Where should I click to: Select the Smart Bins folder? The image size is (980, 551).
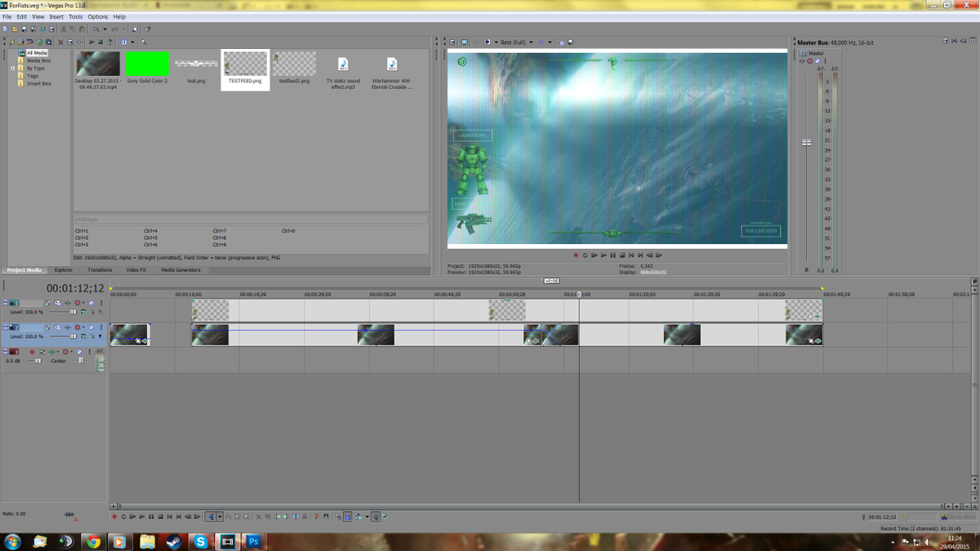(x=38, y=83)
